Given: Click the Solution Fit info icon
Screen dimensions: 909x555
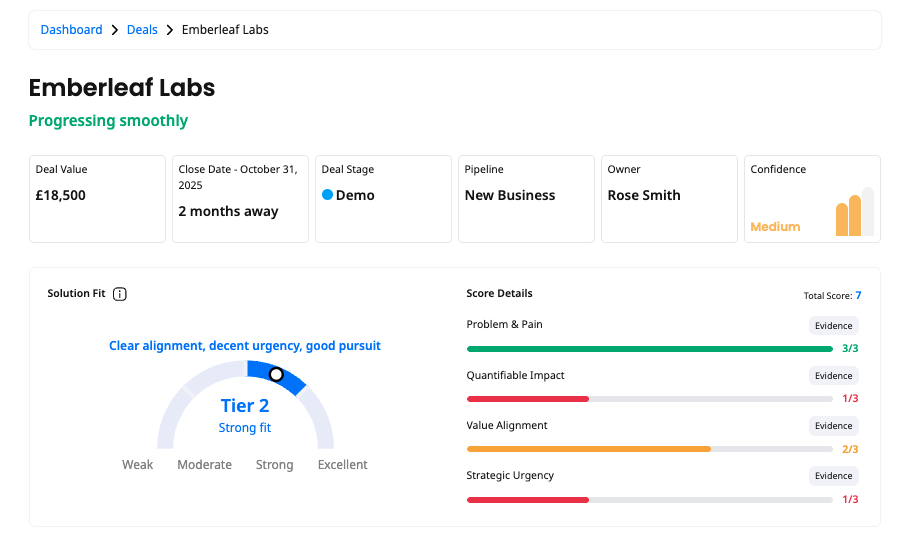Looking at the screenshot, I should pos(120,294).
